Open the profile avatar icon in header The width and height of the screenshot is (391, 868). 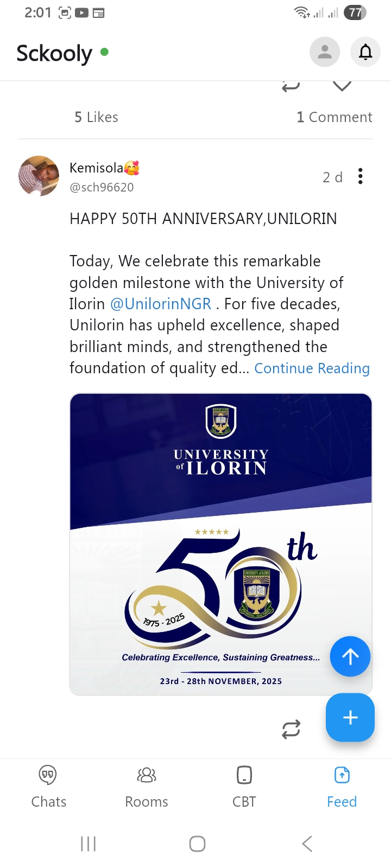tap(325, 52)
